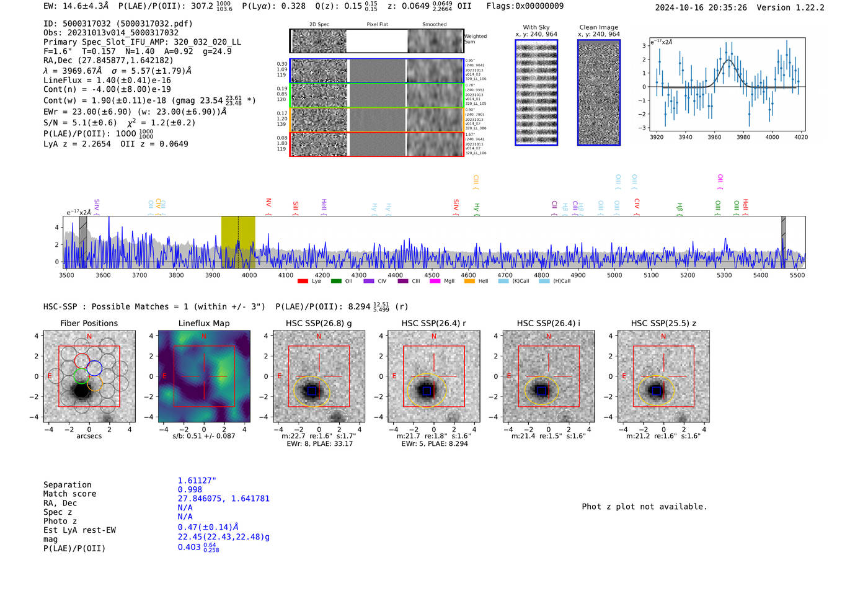Click the Separation value 1.61127"
The width and height of the screenshot is (868, 591).
197,481
